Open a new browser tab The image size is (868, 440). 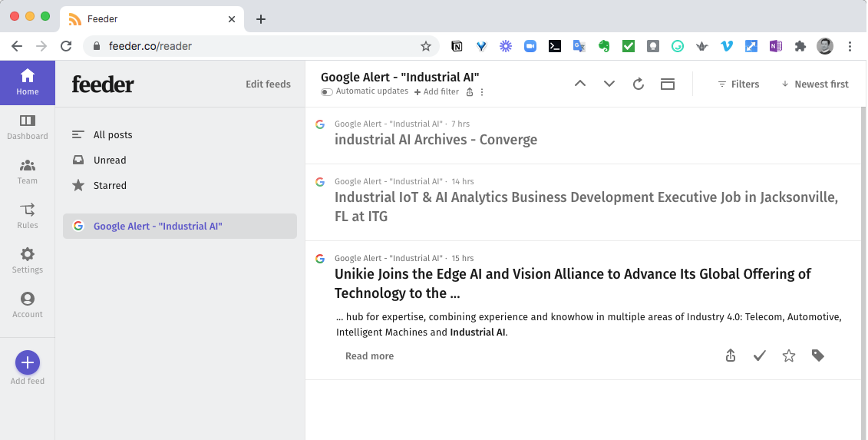click(x=261, y=19)
